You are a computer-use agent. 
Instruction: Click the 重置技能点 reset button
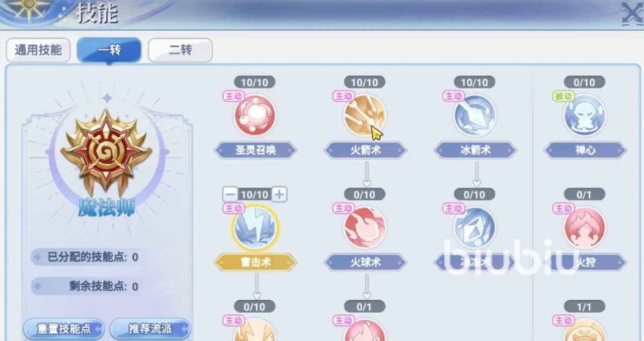coord(64,329)
